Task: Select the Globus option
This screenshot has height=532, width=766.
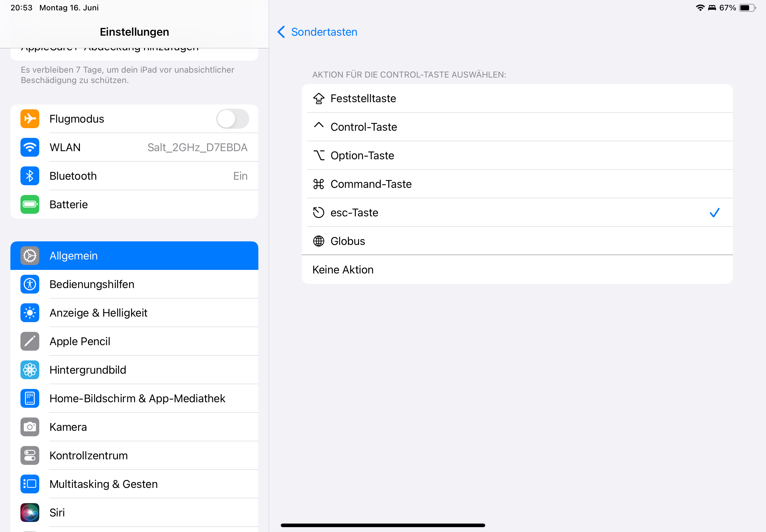Action: click(348, 241)
